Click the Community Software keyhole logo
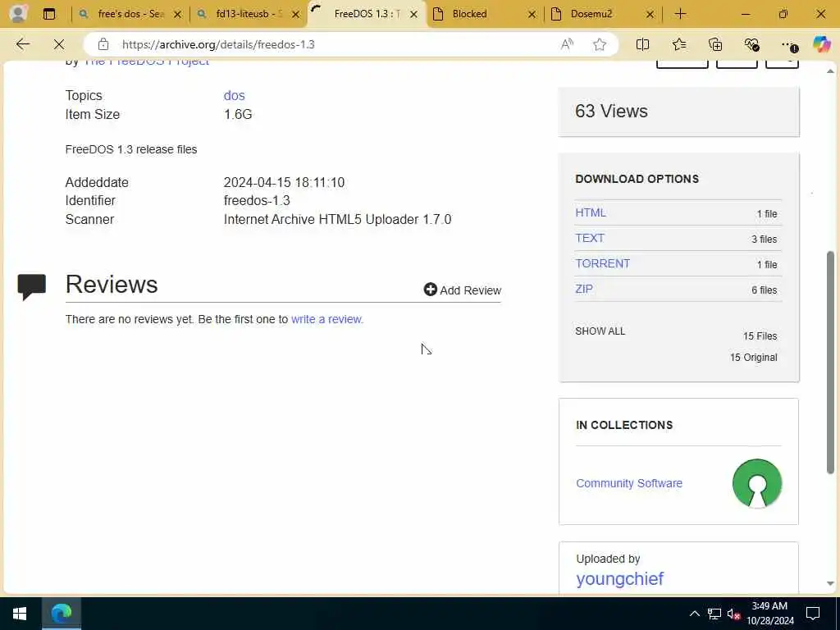Screen dimensions: 840x630 (x=757, y=483)
